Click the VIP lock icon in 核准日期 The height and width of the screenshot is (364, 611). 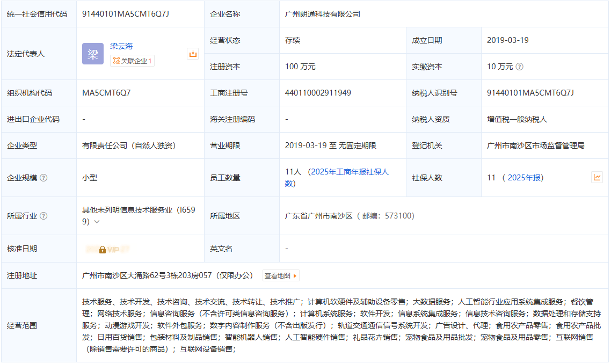103,250
